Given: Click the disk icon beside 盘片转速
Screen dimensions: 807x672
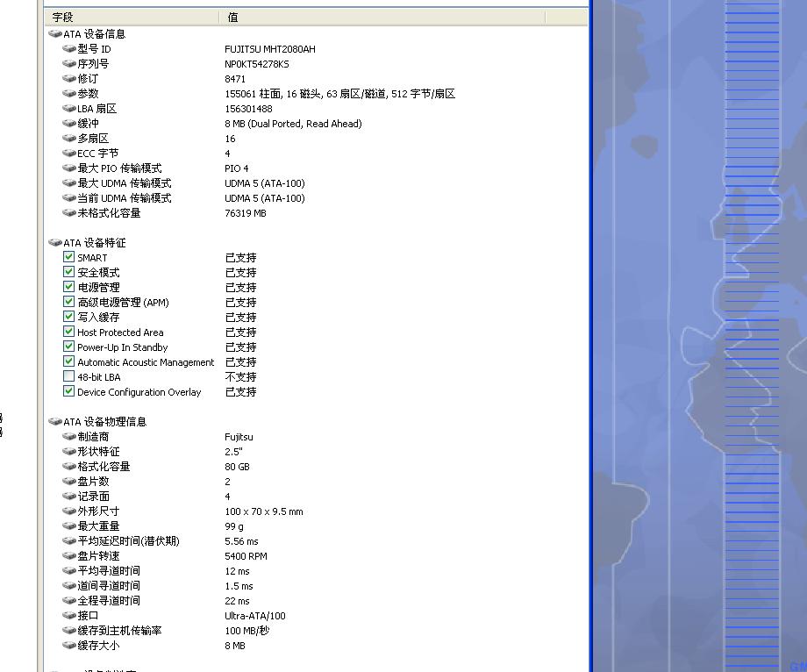Looking at the screenshot, I should coord(69,556).
